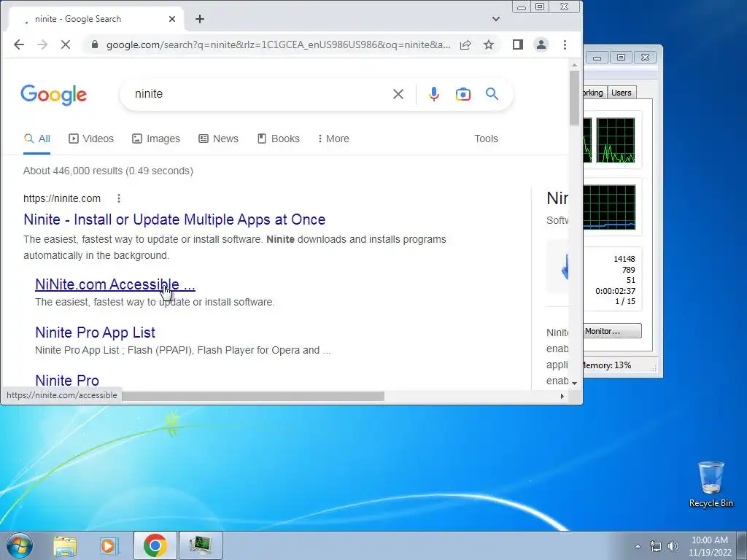Expand the More search categories
Viewport: 747px width, 560px height.
point(333,139)
